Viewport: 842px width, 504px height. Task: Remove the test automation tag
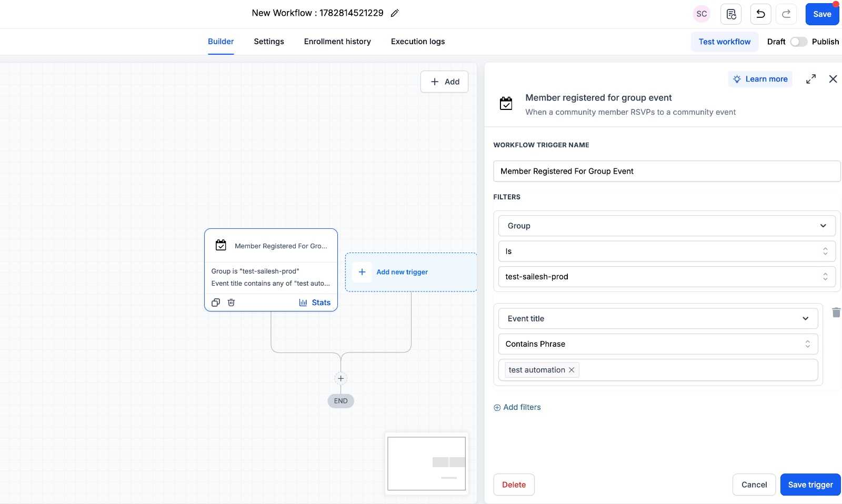point(572,370)
